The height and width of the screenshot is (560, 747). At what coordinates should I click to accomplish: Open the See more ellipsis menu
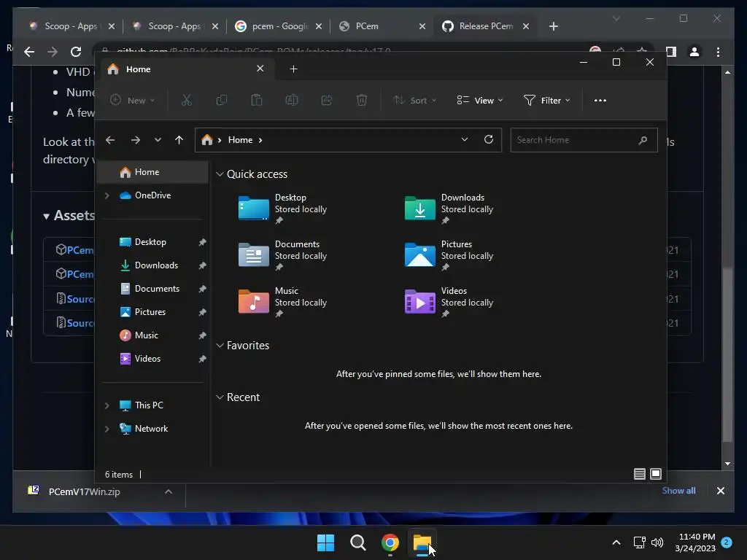[600, 101]
